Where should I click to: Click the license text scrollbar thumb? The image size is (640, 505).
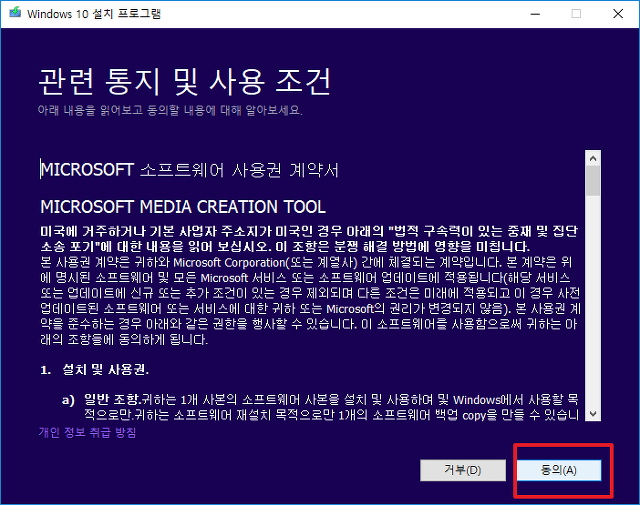pos(593,181)
